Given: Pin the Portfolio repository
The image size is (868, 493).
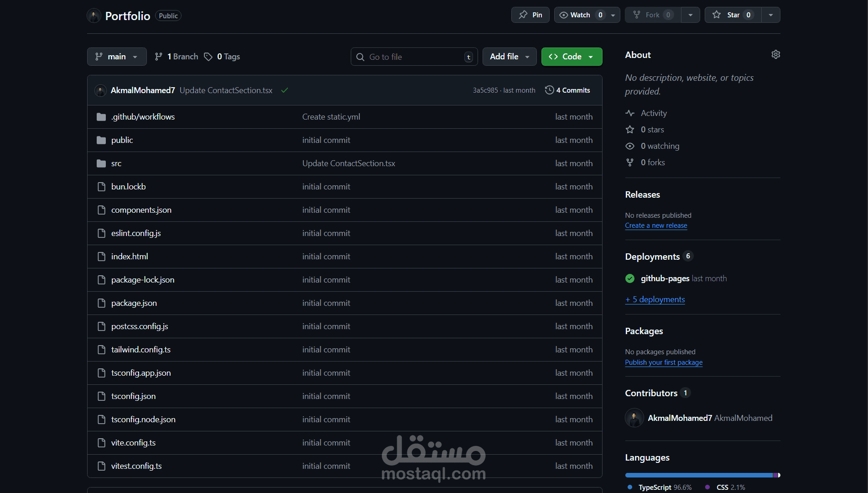Looking at the screenshot, I should click(x=530, y=15).
